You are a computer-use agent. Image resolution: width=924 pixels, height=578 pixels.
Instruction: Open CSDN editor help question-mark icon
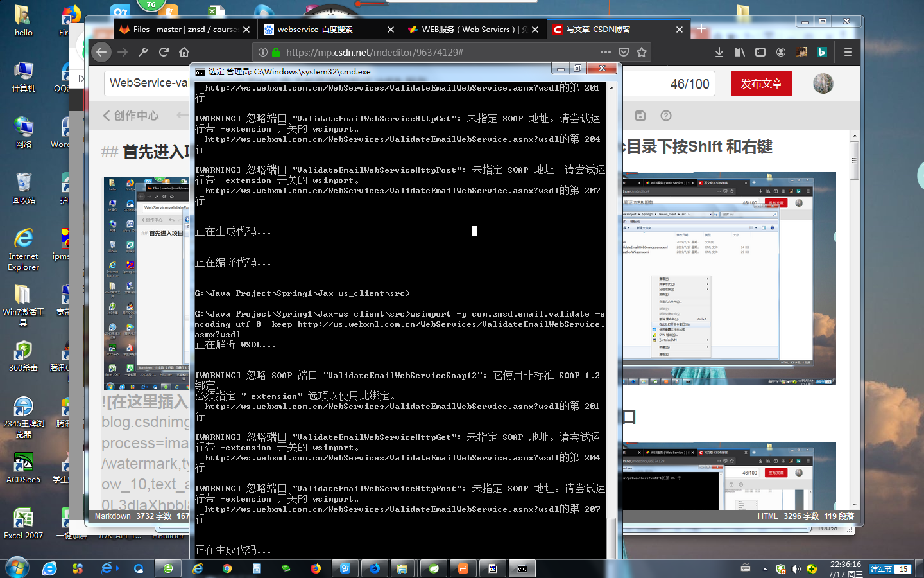click(x=666, y=116)
